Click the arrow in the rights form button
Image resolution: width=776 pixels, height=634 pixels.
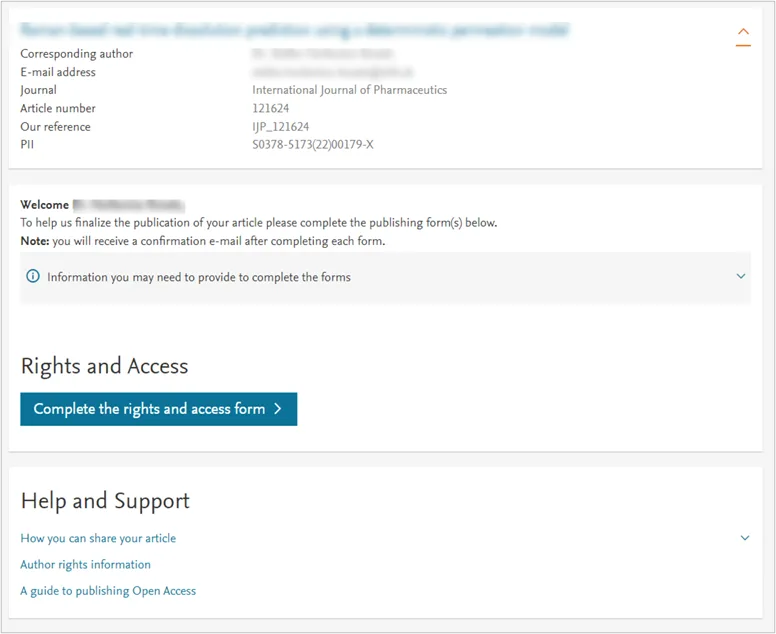coord(278,409)
